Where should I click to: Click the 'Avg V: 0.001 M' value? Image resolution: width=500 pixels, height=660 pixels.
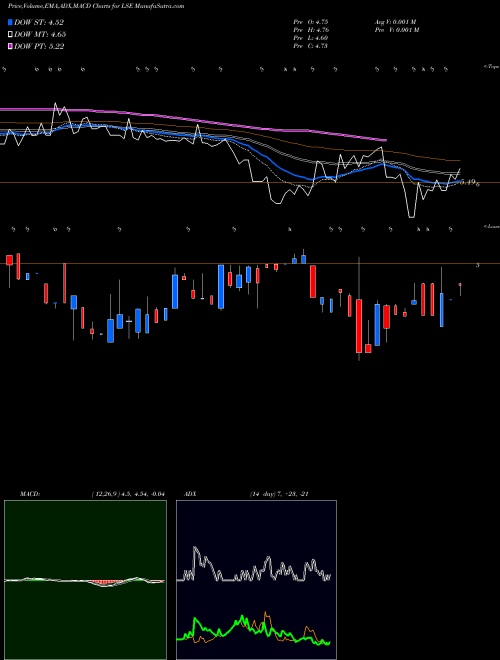point(397,22)
